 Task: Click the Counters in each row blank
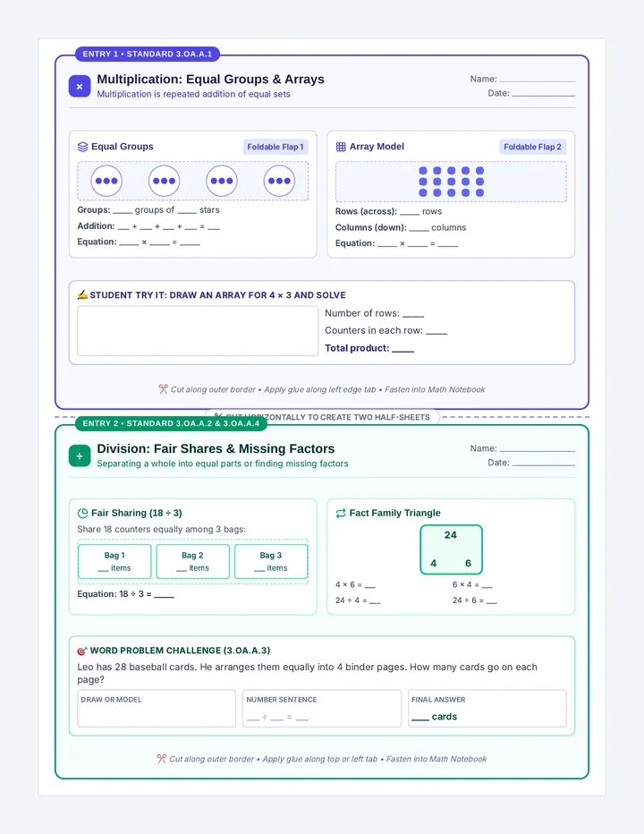click(x=436, y=331)
